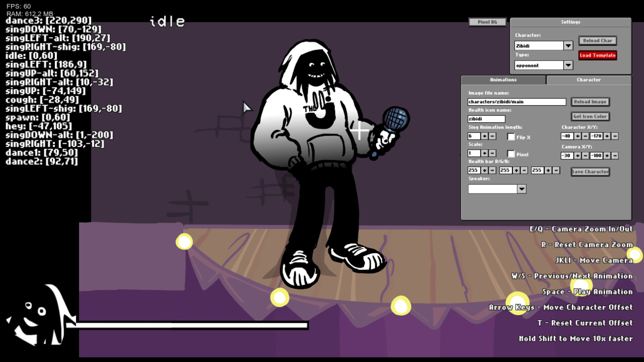Viewport: 644px width, 362px height.
Task: Switch to the Animations tab
Action: coord(503,80)
